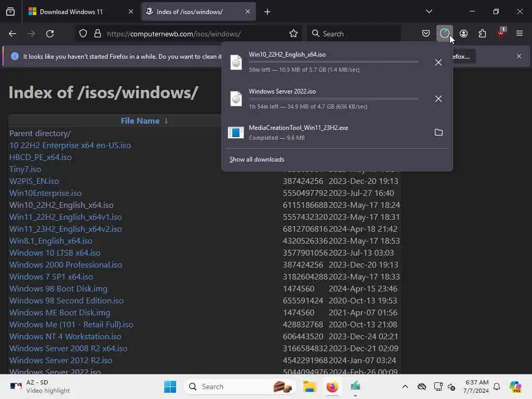Open the extensions puzzle icon
This screenshot has width=532, height=399.
pyautogui.click(x=482, y=34)
